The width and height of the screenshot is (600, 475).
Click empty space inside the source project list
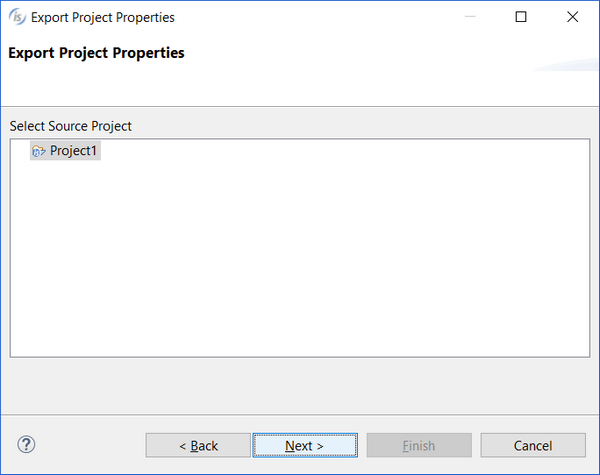[x=300, y=260]
